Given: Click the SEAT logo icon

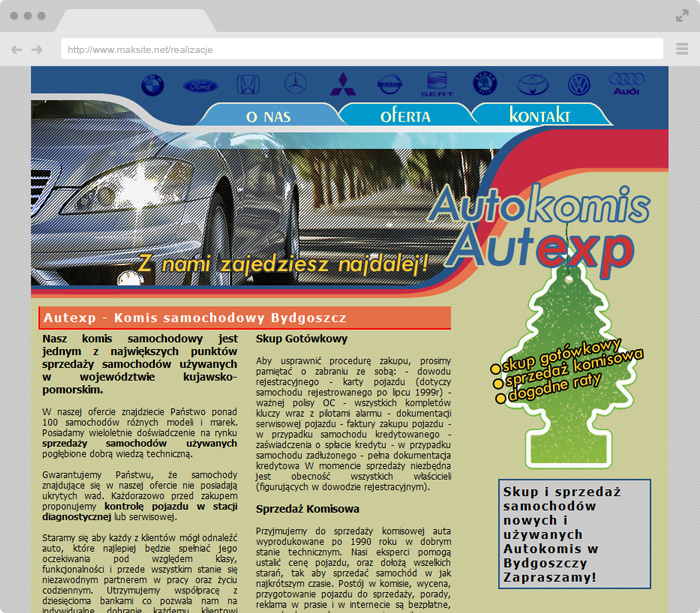Looking at the screenshot, I should [437, 84].
